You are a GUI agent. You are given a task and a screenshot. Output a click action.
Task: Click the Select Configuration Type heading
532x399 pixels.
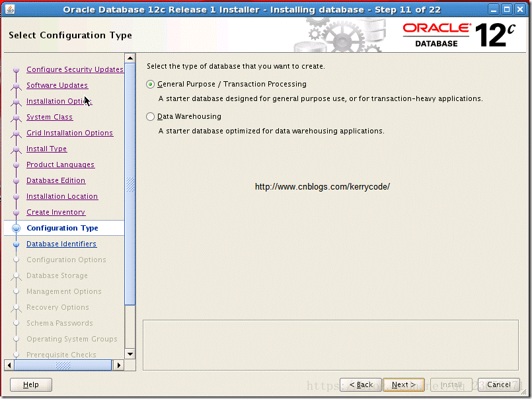tap(70, 35)
